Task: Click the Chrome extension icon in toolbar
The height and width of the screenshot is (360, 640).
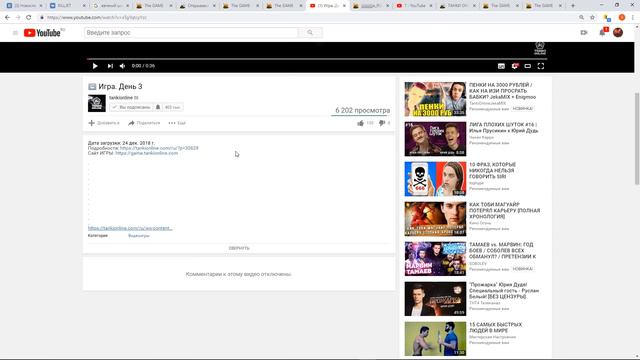Action: pyautogui.click(x=607, y=18)
